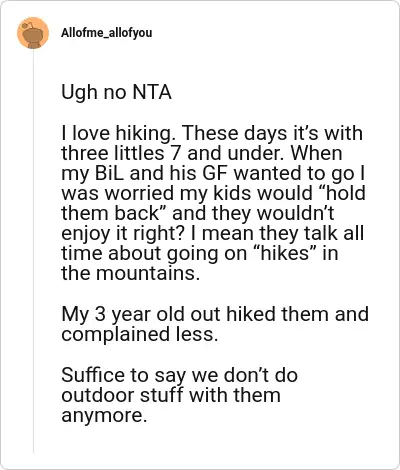400x470 pixels.
Task: Click the phrase "outdoor stuff"
Action: (x=122, y=395)
